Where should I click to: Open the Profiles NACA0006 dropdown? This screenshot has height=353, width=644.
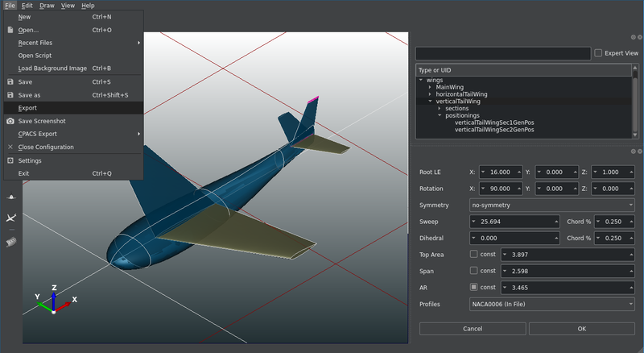tap(551, 305)
